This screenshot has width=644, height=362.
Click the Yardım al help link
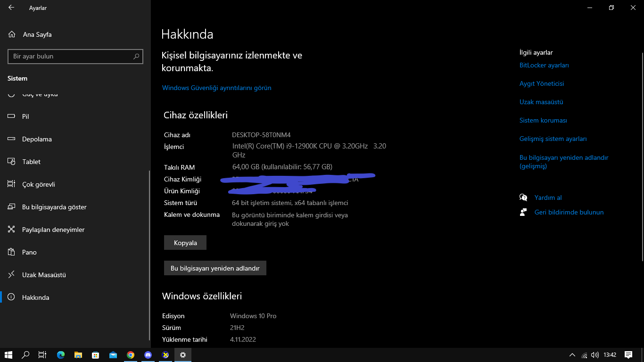click(548, 197)
